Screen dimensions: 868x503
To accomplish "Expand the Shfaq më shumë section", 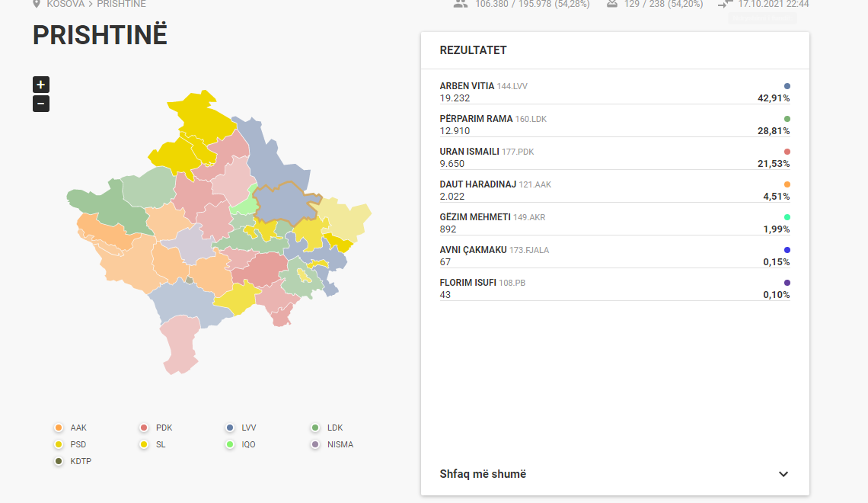I will (x=615, y=473).
